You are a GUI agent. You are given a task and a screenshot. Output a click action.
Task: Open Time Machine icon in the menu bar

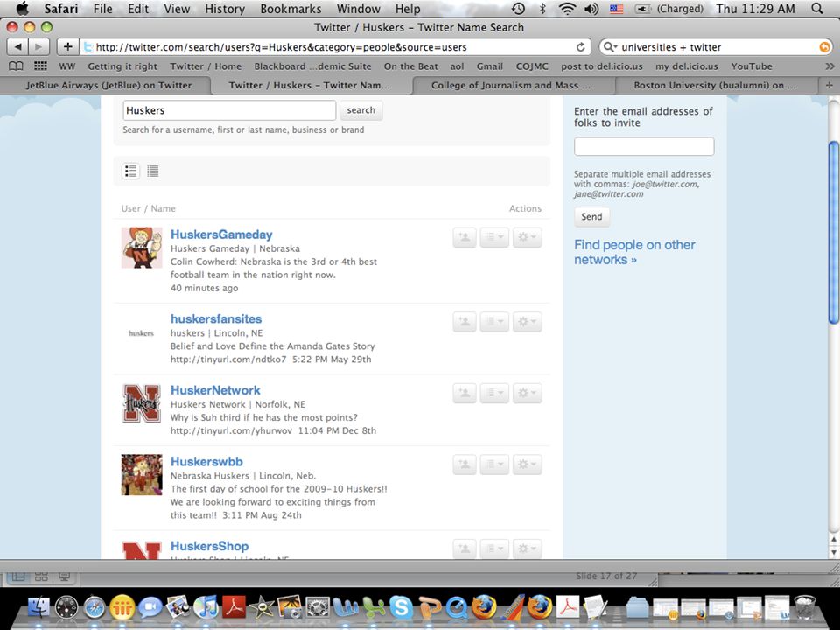click(x=518, y=9)
